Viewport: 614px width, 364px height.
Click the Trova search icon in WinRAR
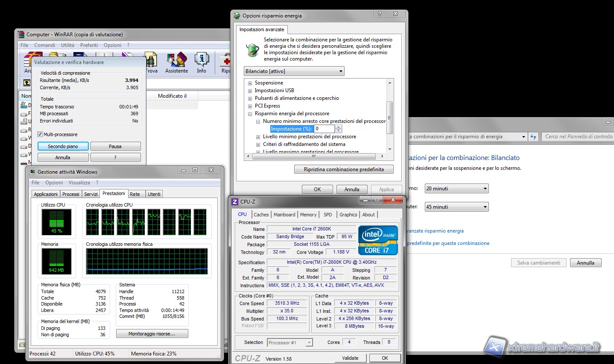point(151,62)
